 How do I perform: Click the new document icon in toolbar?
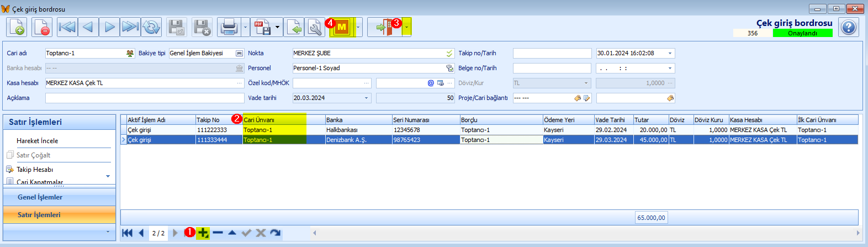pyautogui.click(x=17, y=27)
